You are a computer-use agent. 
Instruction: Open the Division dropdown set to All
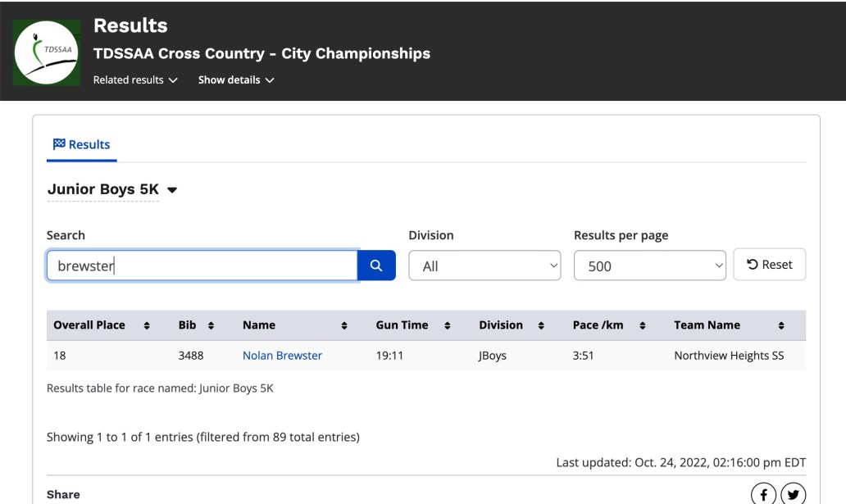[x=484, y=266]
